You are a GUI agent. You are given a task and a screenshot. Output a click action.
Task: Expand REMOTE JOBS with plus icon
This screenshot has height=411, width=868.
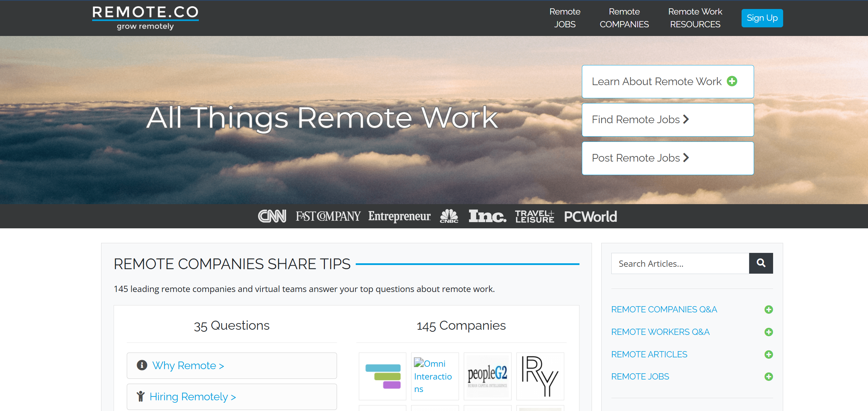[x=769, y=377]
